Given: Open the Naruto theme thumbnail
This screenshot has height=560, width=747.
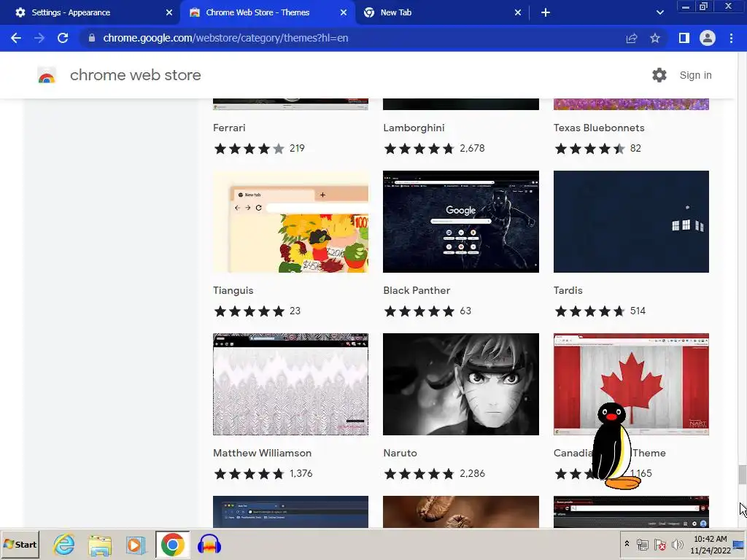Looking at the screenshot, I should tap(461, 384).
